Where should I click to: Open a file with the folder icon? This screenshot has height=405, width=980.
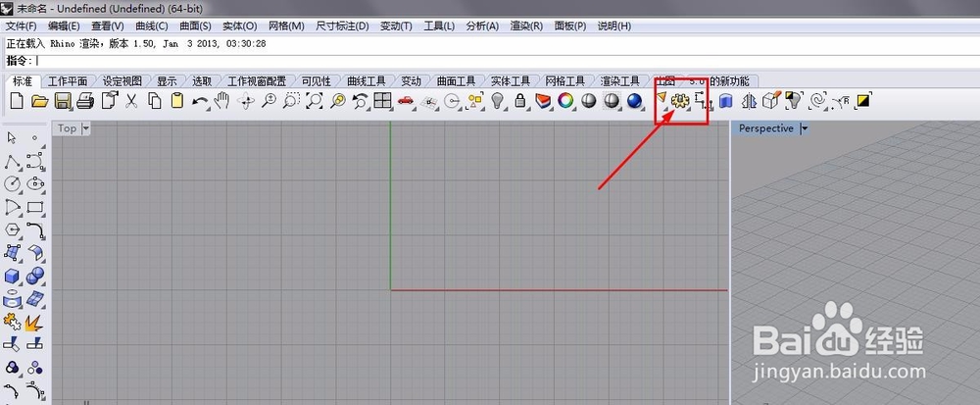[x=39, y=101]
